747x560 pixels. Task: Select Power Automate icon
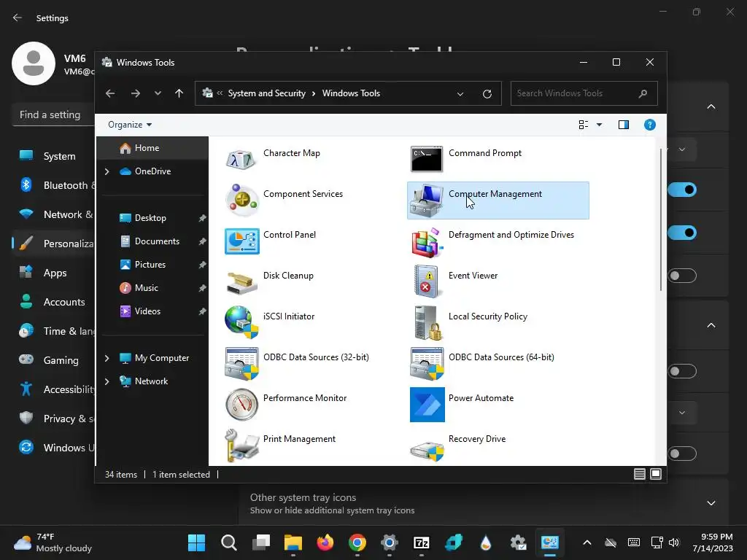[427, 405]
